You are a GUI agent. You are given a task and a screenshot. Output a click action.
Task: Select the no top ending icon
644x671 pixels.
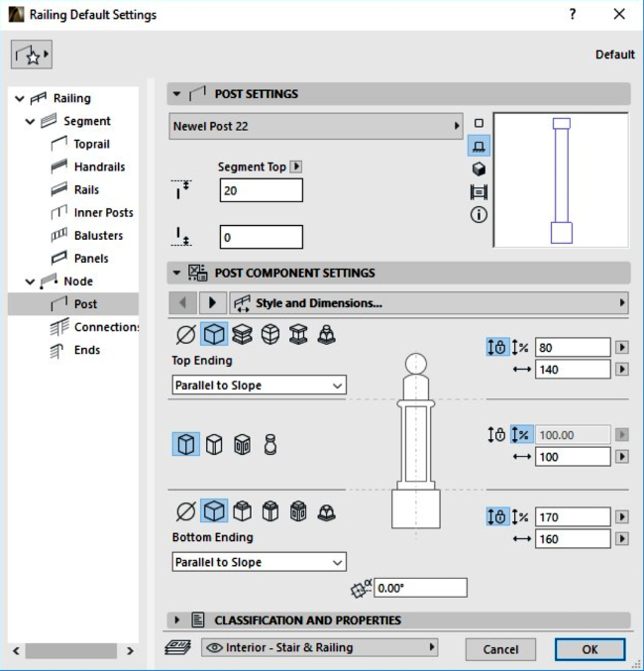pyautogui.click(x=185, y=335)
